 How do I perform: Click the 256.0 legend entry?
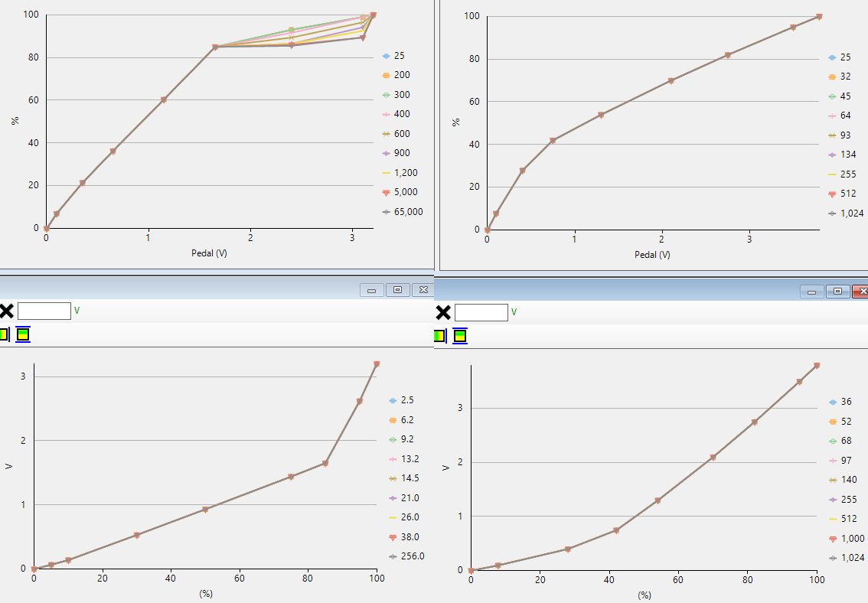click(406, 556)
